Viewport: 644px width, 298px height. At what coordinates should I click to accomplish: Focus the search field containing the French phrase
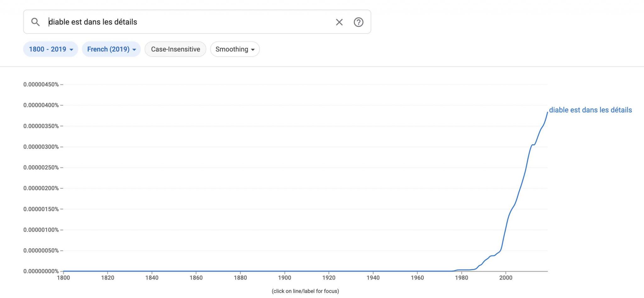click(x=189, y=22)
